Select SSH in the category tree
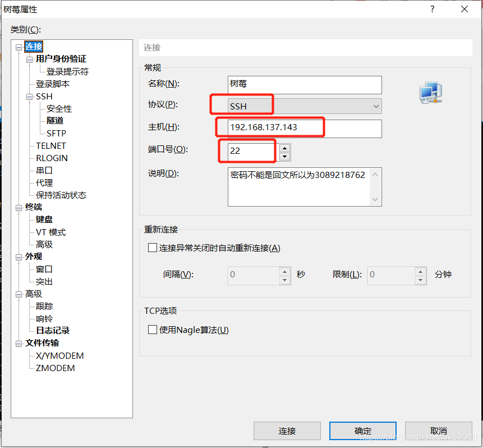483x448 pixels. point(44,97)
